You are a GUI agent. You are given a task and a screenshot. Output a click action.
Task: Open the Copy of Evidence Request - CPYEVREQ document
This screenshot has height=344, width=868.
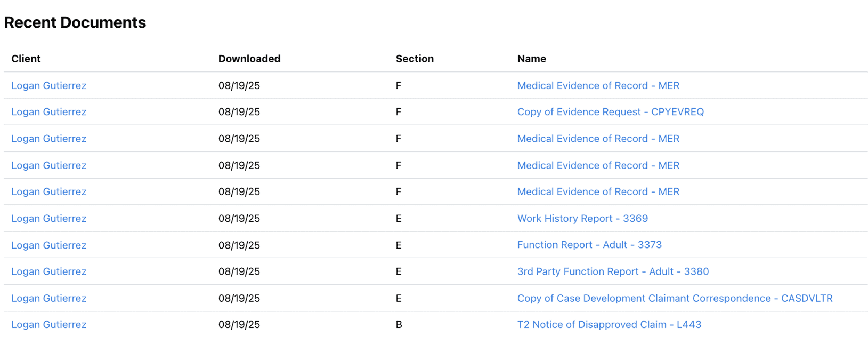(x=610, y=112)
